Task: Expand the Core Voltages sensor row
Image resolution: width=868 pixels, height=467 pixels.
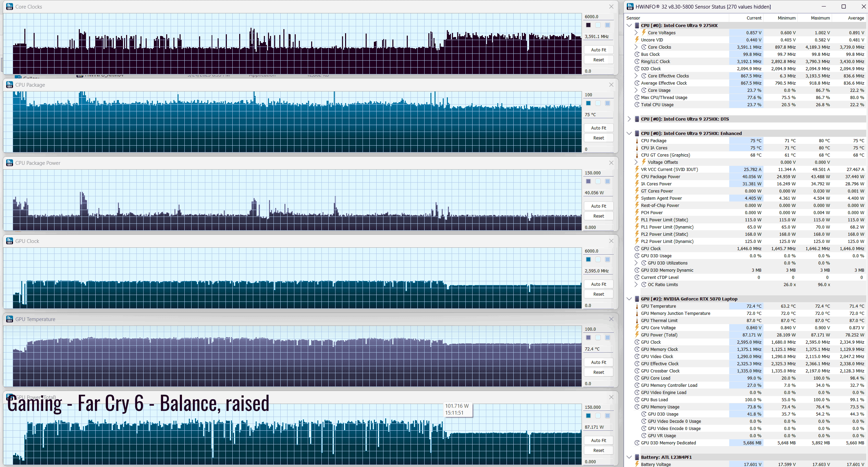Action: [x=636, y=33]
